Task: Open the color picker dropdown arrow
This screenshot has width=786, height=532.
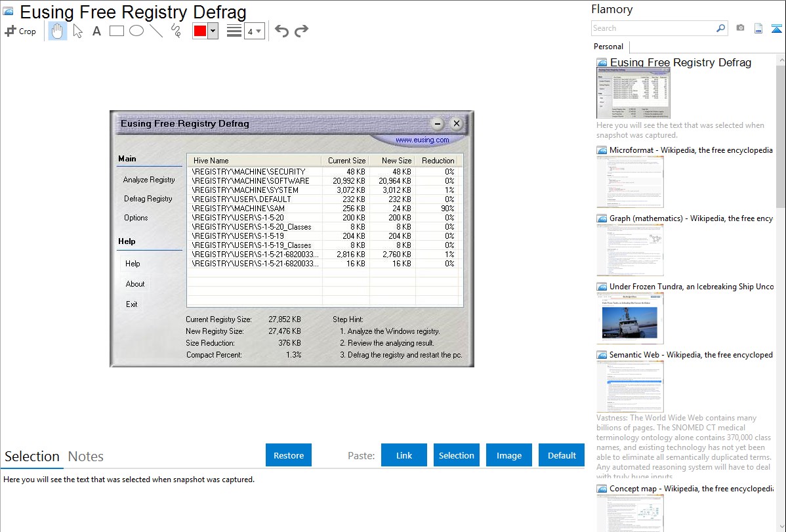Action: (x=213, y=31)
